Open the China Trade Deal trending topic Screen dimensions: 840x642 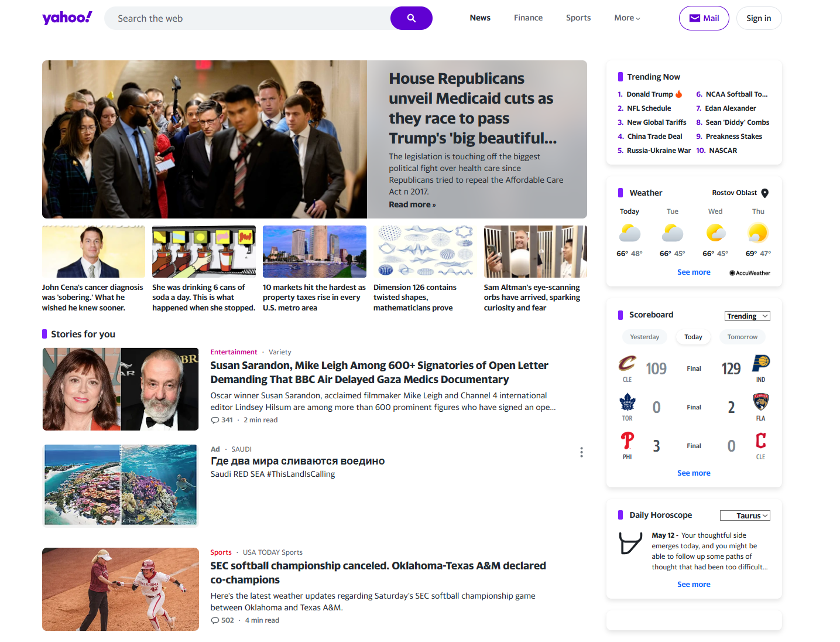tap(654, 136)
